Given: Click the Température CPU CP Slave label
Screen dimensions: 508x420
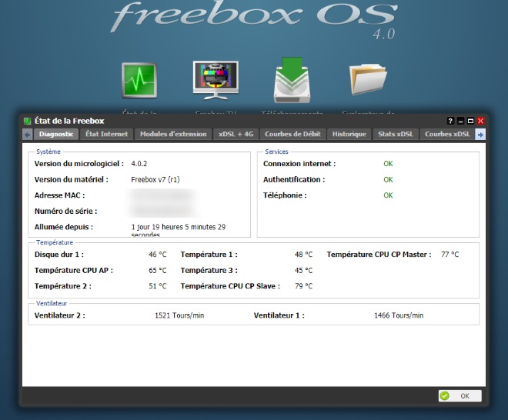Looking at the screenshot, I should [230, 286].
